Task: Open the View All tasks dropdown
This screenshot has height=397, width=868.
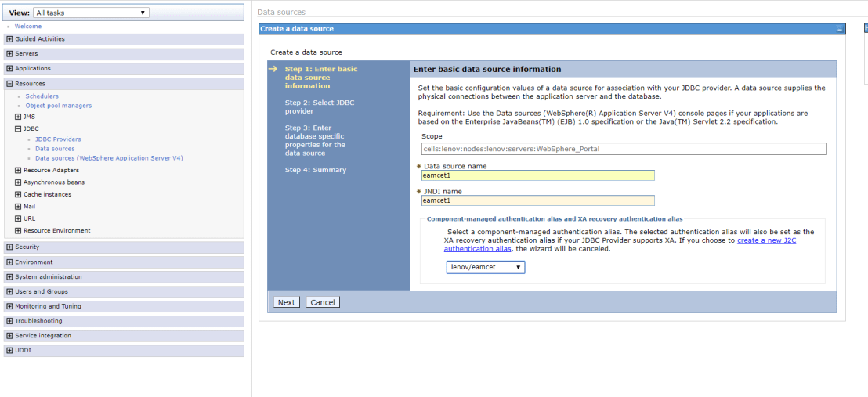Action: pos(90,13)
